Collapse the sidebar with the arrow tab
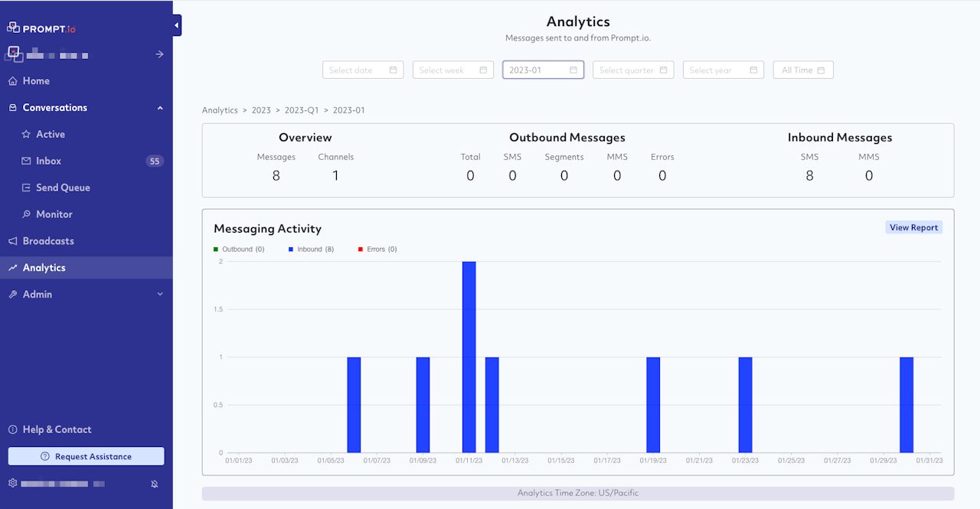 (177, 25)
